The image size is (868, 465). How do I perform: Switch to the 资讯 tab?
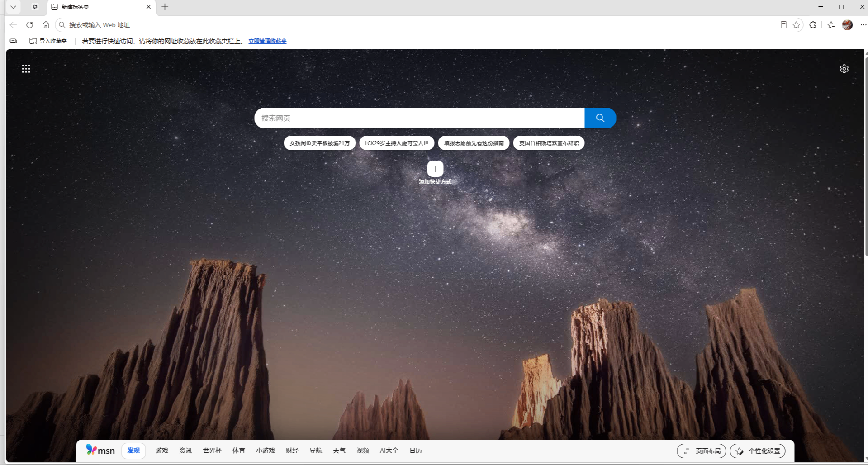[x=185, y=451]
